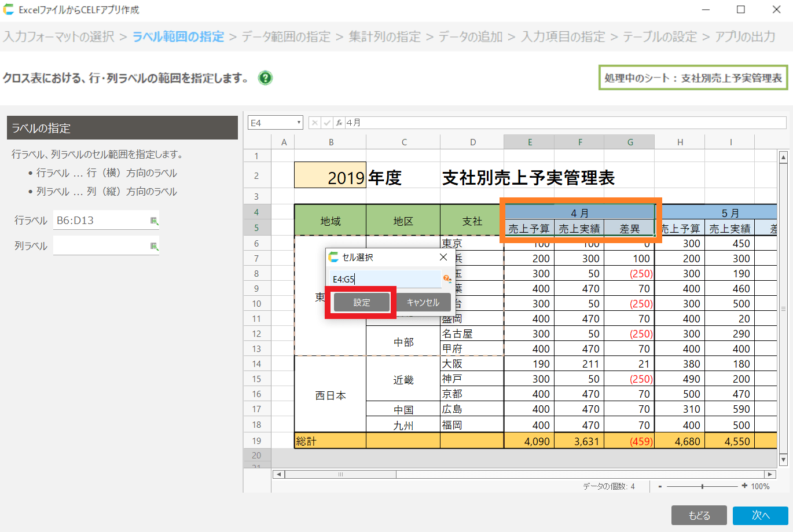Click the formula bar confirm checkmark icon

tap(326, 123)
